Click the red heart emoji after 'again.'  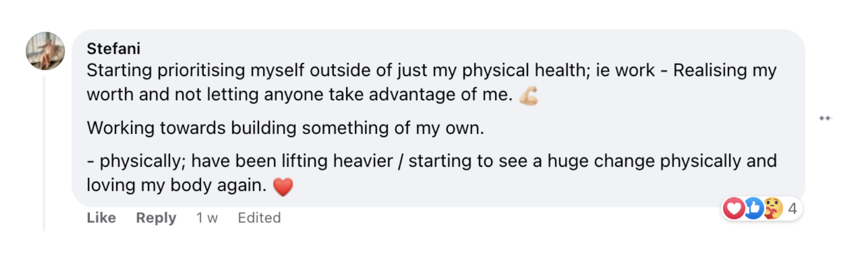pyautogui.click(x=283, y=187)
